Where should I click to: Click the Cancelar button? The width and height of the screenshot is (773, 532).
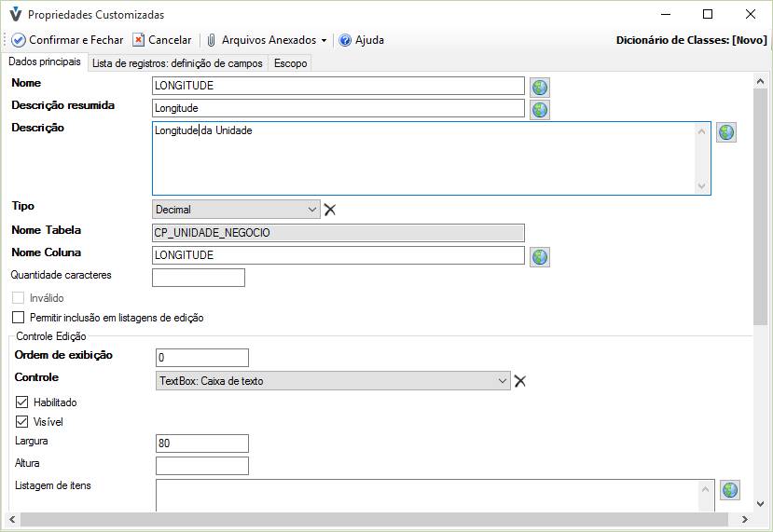(x=161, y=40)
